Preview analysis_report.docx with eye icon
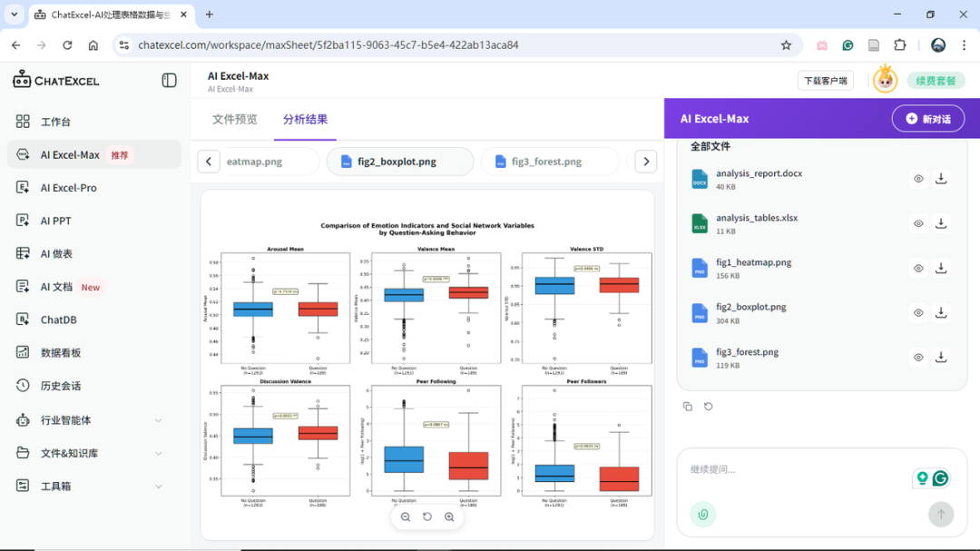 (918, 179)
